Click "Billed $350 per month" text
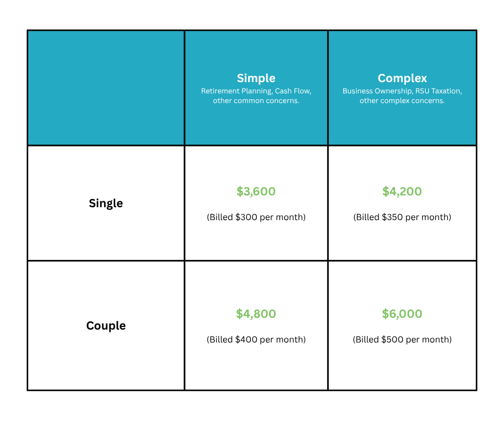Image resolution: width=504 pixels, height=423 pixels. pyautogui.click(x=402, y=217)
